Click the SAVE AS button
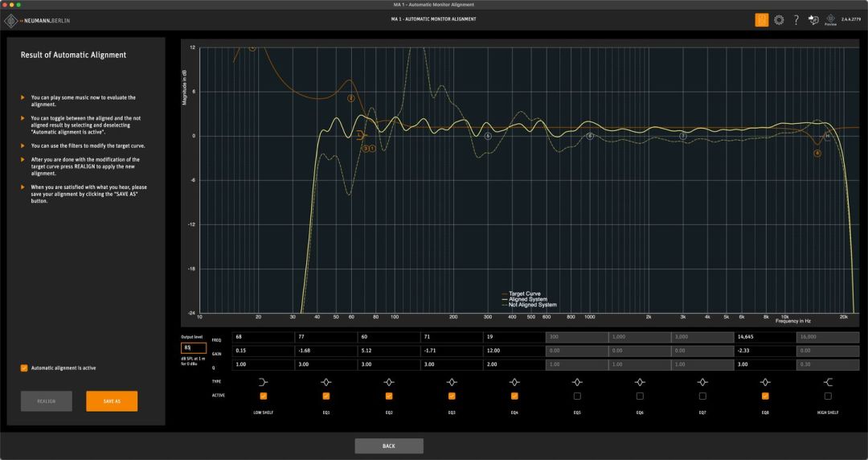The image size is (868, 460). pos(112,401)
